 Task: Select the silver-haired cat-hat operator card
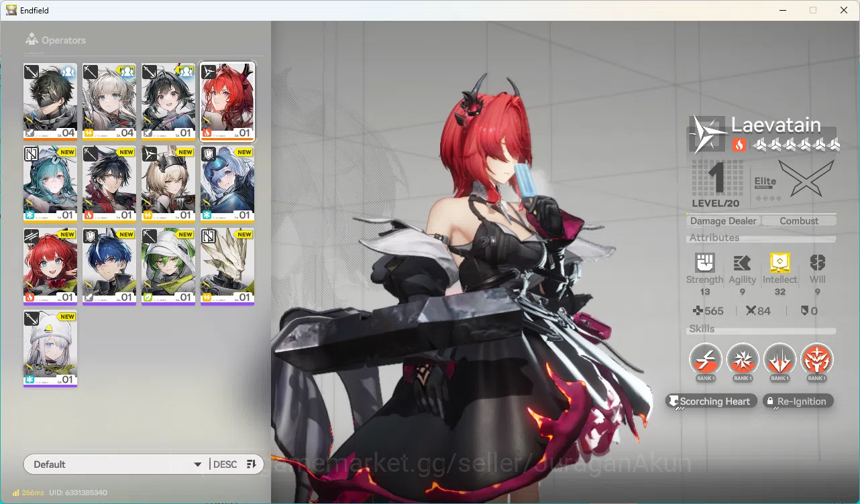tap(50, 349)
